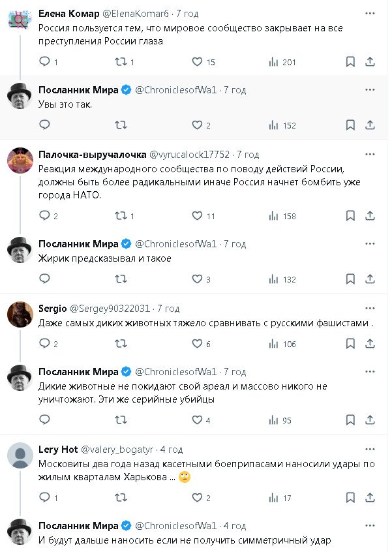Viewport: 392px width, 552px height.
Task: Reply to 'Жирик предсказывал и такое' tweet
Action: 44,279
